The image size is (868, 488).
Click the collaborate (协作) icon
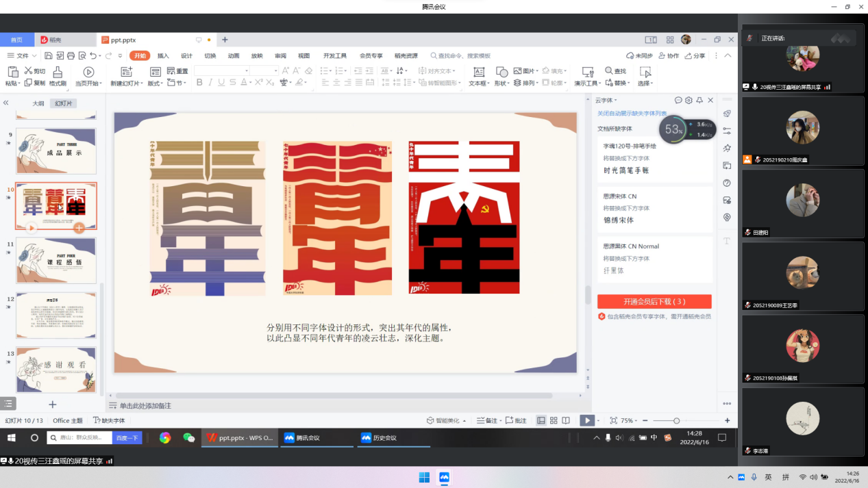tap(662, 56)
